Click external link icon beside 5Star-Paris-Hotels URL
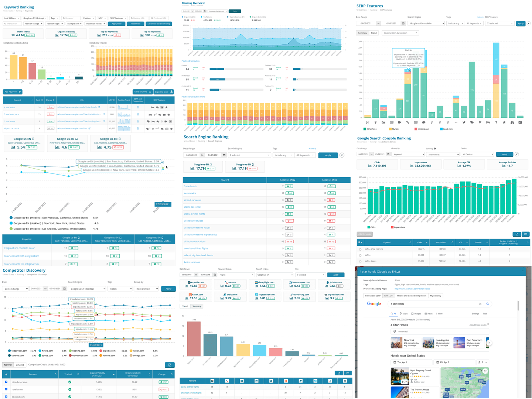This screenshot has width=532, height=399. click(x=104, y=114)
